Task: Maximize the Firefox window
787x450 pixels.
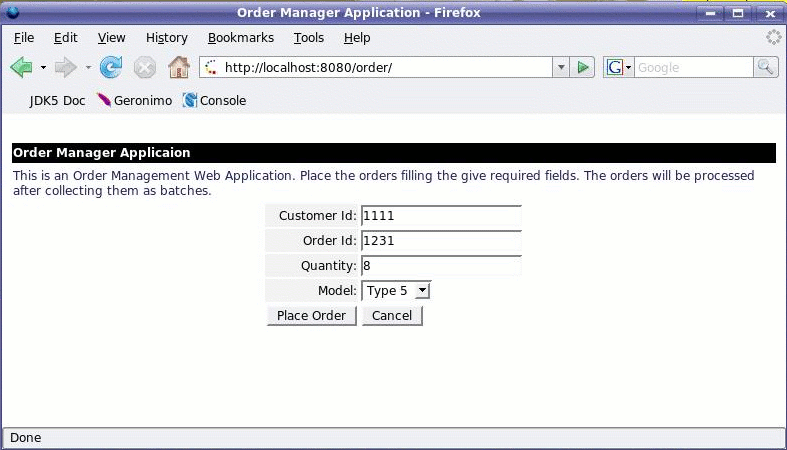Action: click(738, 13)
